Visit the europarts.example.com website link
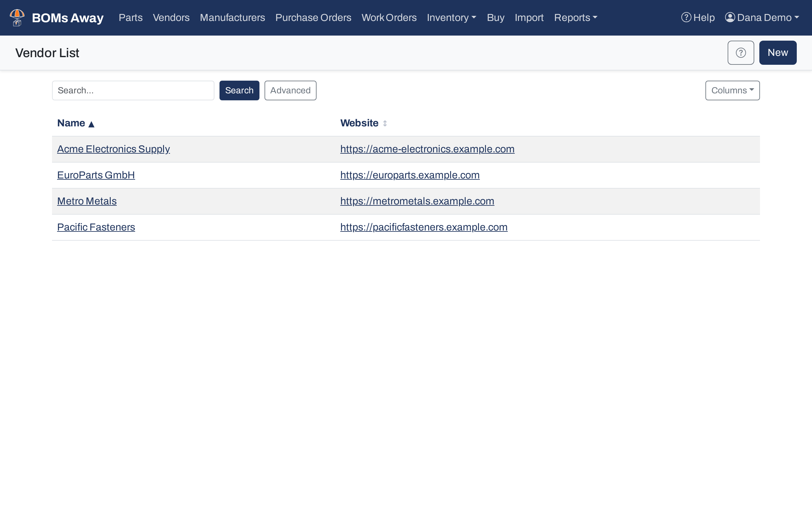The image size is (812, 508). pyautogui.click(x=410, y=175)
